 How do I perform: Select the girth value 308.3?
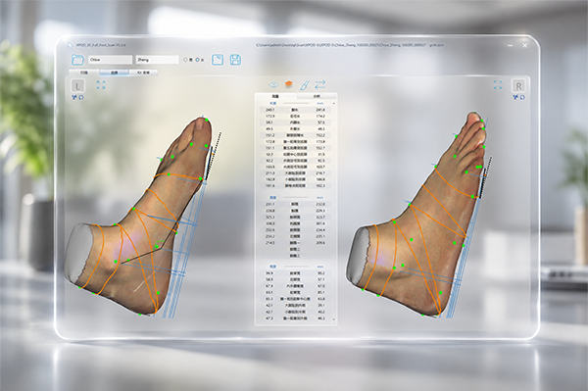(x=270, y=223)
